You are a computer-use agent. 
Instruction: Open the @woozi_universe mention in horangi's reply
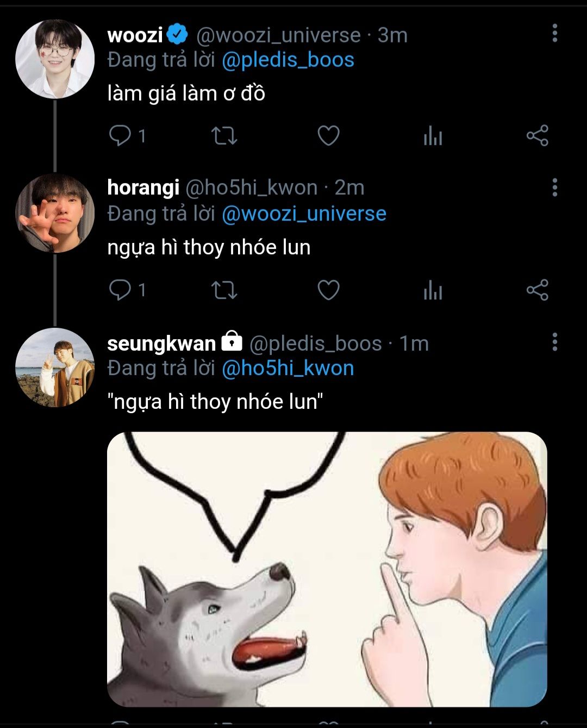[x=304, y=214]
